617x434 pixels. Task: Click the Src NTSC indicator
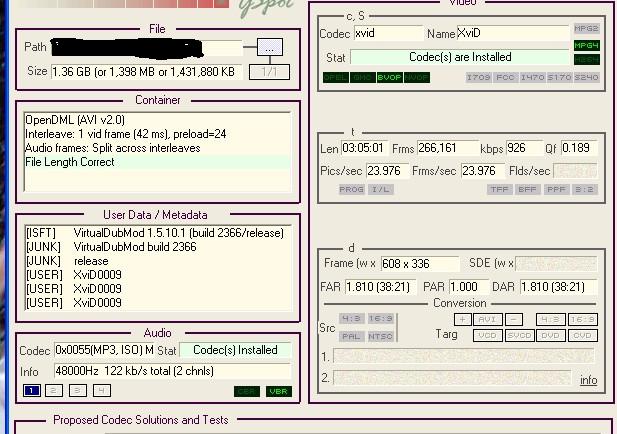coord(380,336)
